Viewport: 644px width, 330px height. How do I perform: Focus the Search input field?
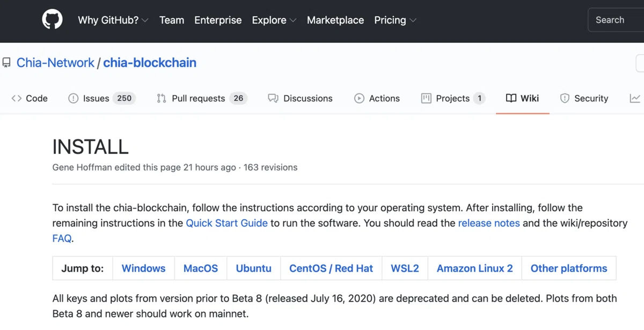tap(616, 20)
